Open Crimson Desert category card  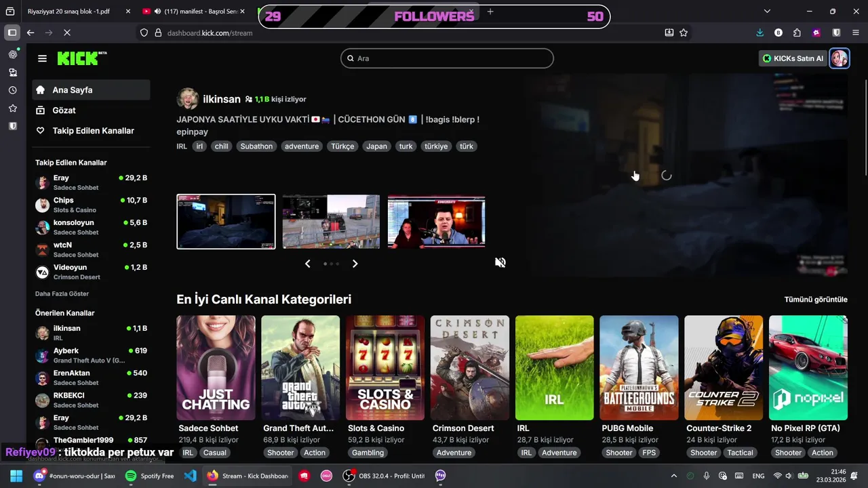click(469, 367)
